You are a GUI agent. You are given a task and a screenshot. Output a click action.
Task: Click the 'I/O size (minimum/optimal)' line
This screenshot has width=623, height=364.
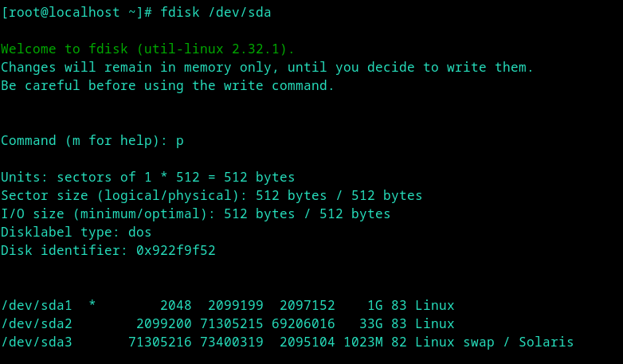[x=196, y=213]
